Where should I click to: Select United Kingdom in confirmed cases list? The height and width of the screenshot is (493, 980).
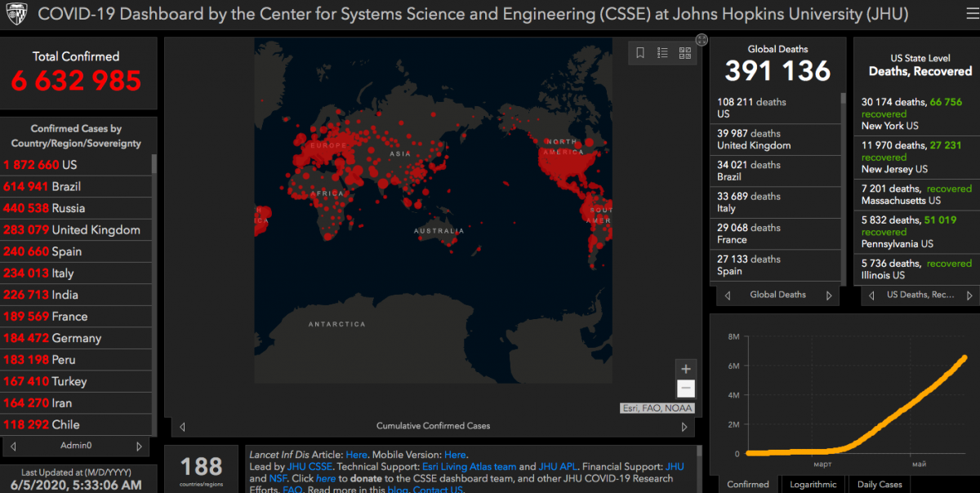coord(76,229)
